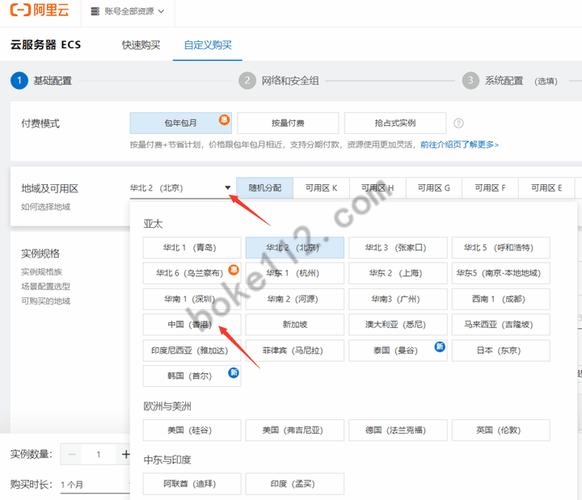This screenshot has width=582, height=500.
Task: Choose 可用区 F
Action: (x=490, y=188)
